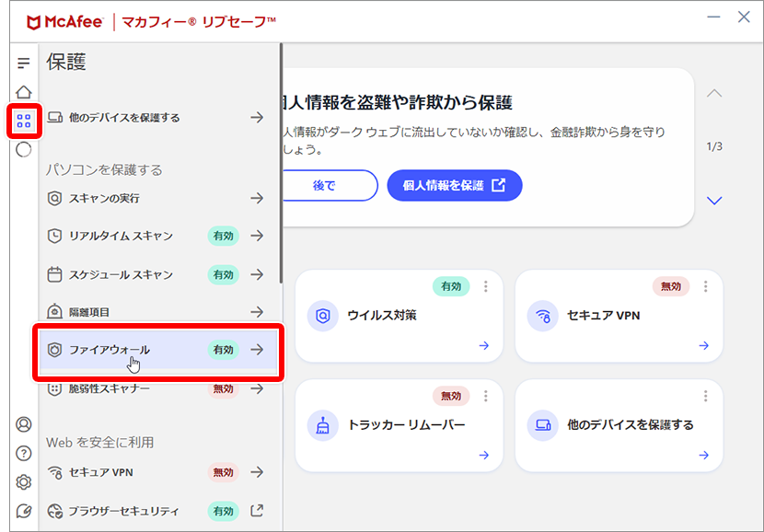Open リアルタイム スキャン menu entry
Image resolution: width=764 pixels, height=532 pixels.
click(156, 236)
